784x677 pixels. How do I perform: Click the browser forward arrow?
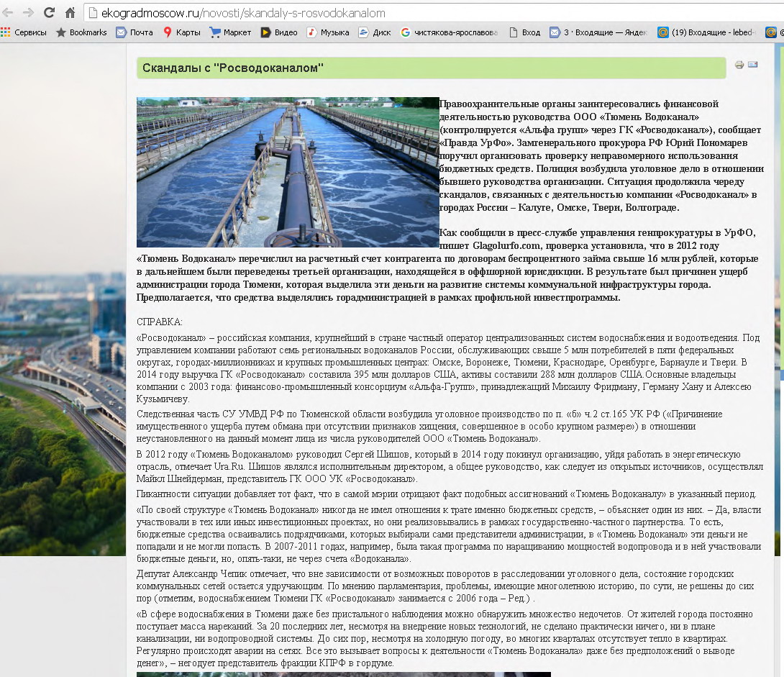(x=29, y=12)
